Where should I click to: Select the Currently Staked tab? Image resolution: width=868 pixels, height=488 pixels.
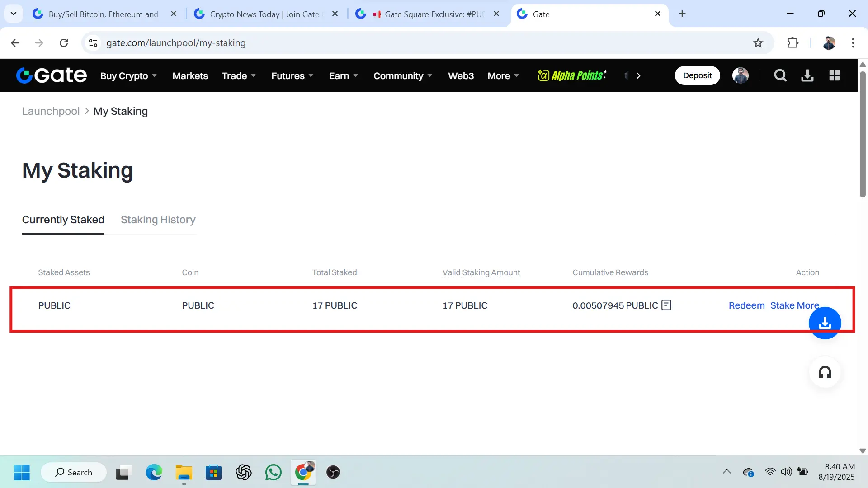point(63,220)
